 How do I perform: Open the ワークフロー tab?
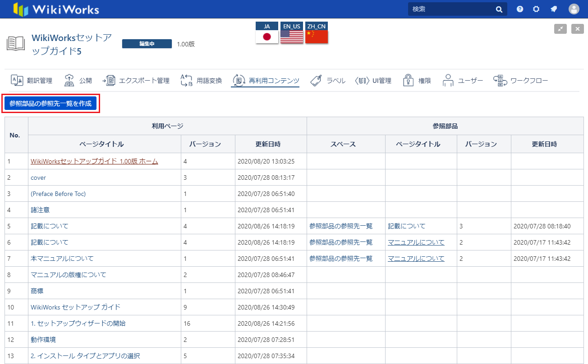pyautogui.click(x=521, y=81)
